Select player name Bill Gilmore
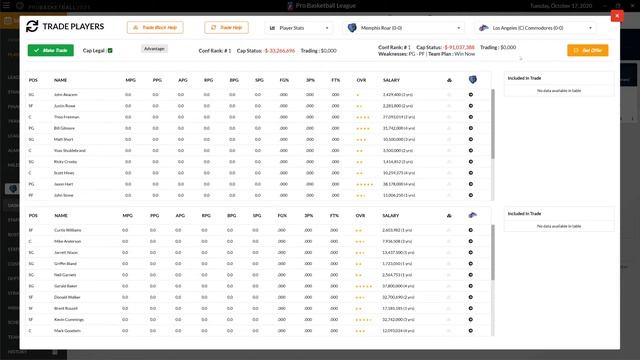 coord(64,128)
